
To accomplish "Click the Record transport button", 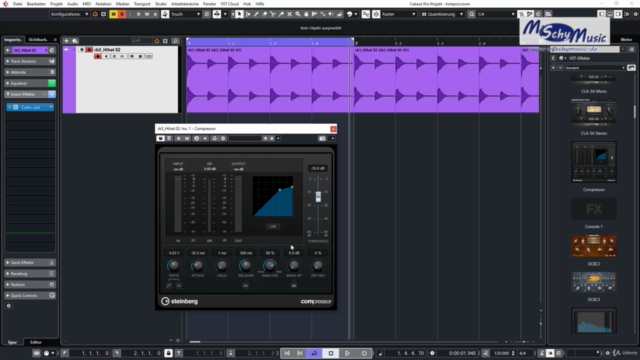I will tap(364, 353).
